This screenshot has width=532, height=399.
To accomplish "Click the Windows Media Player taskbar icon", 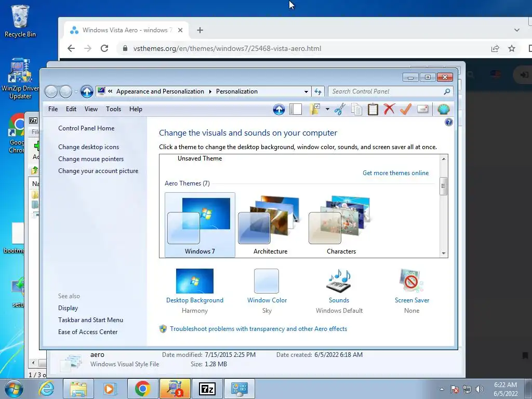I will point(110,389).
